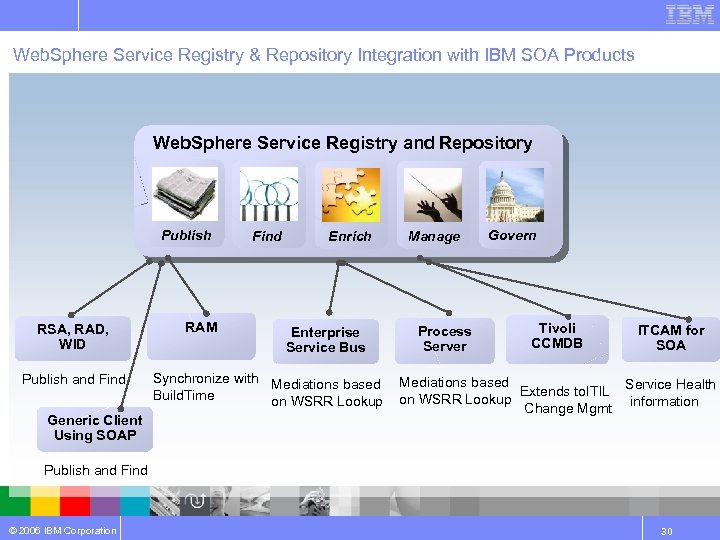
Task: Select the Process Server box
Action: (444, 340)
